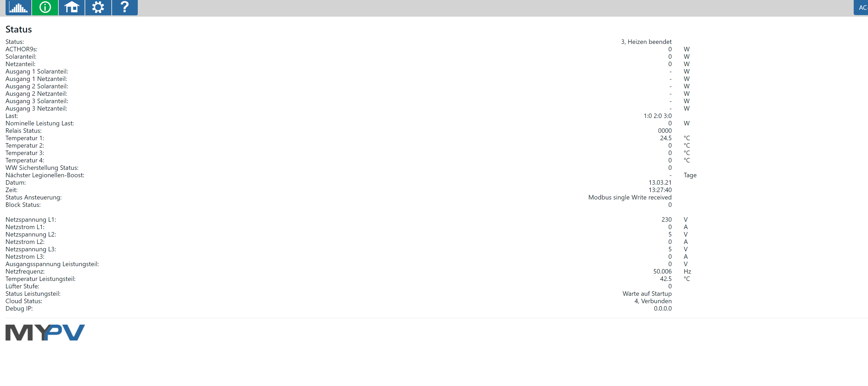Image resolution: width=868 pixels, height=386 pixels.
Task: Select the Temperatur 1 value 24.5
Action: tap(666, 138)
